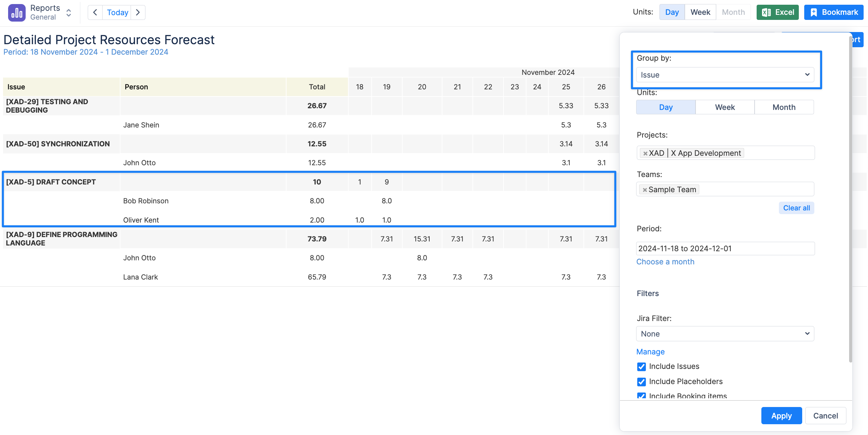The width and height of the screenshot is (868, 435).
Task: Click the Reports bar chart app icon
Action: pyautogui.click(x=17, y=12)
